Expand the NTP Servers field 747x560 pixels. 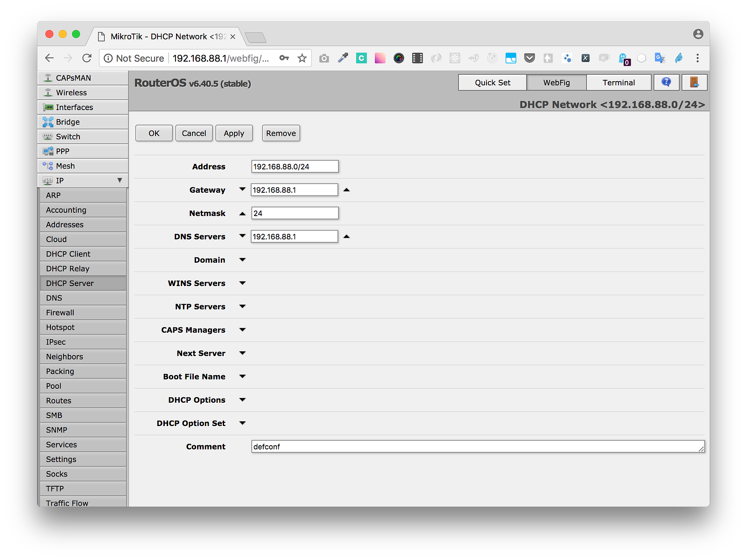coord(242,306)
